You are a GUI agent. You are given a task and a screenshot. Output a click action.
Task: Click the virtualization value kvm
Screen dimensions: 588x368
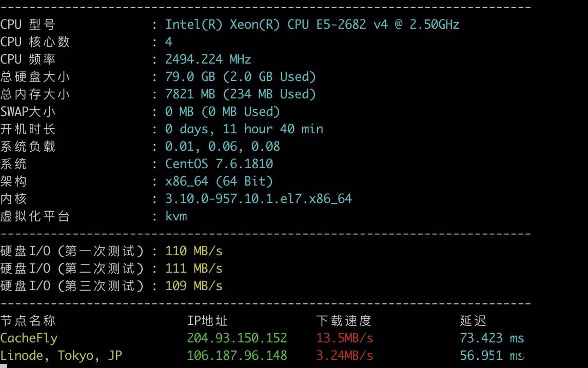177,216
